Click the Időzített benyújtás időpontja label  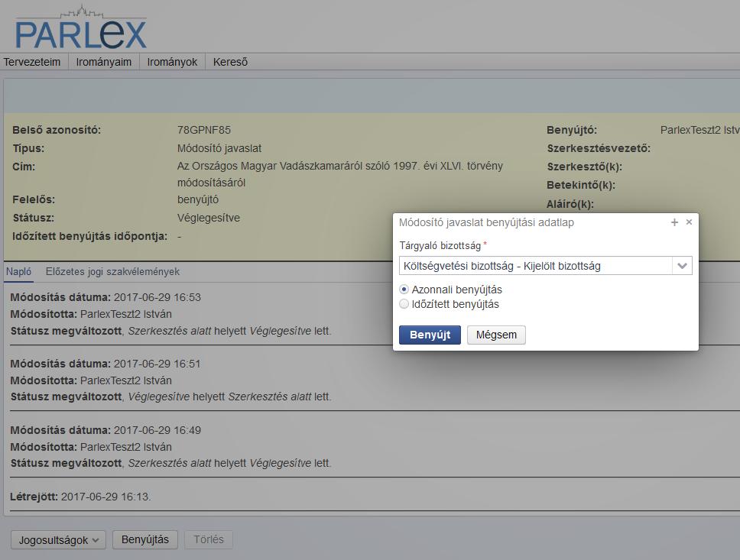[89, 236]
